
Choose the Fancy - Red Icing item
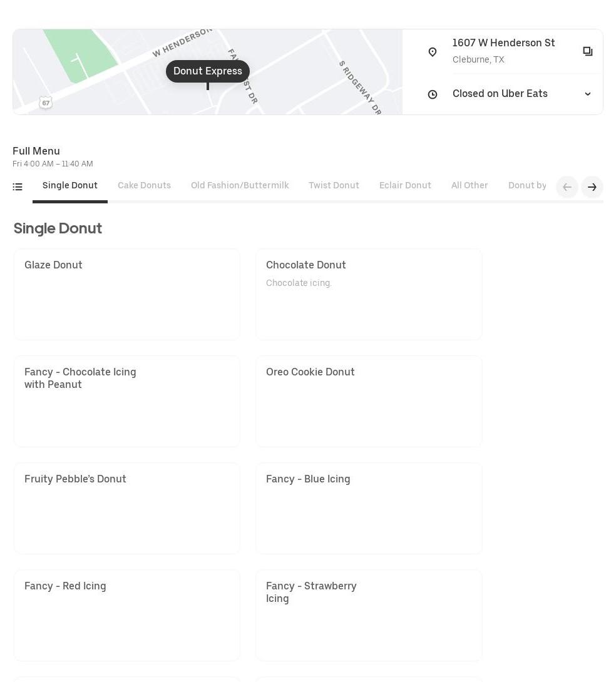coord(127,616)
